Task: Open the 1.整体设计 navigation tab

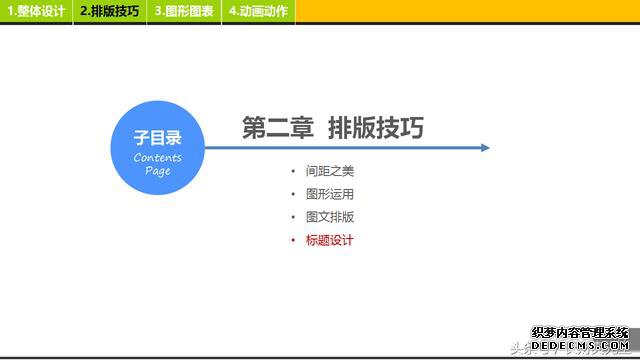Action: pos(36,11)
